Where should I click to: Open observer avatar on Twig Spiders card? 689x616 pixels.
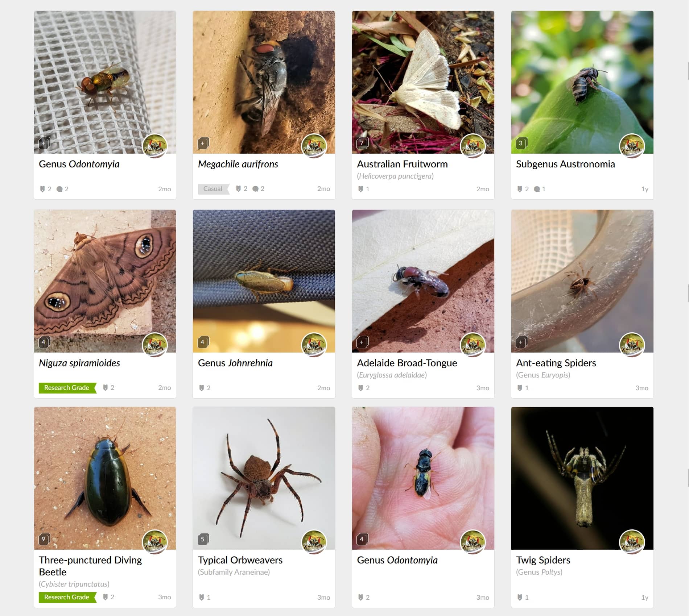[x=632, y=542]
